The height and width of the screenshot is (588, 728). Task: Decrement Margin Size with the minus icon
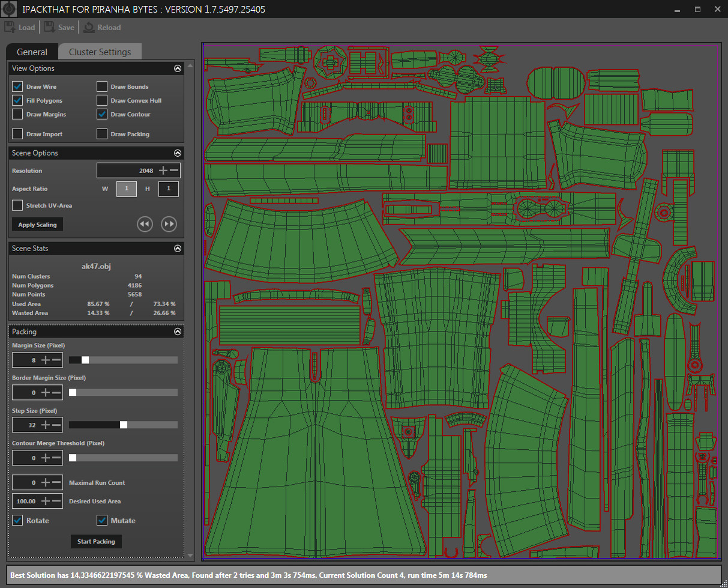click(x=57, y=360)
